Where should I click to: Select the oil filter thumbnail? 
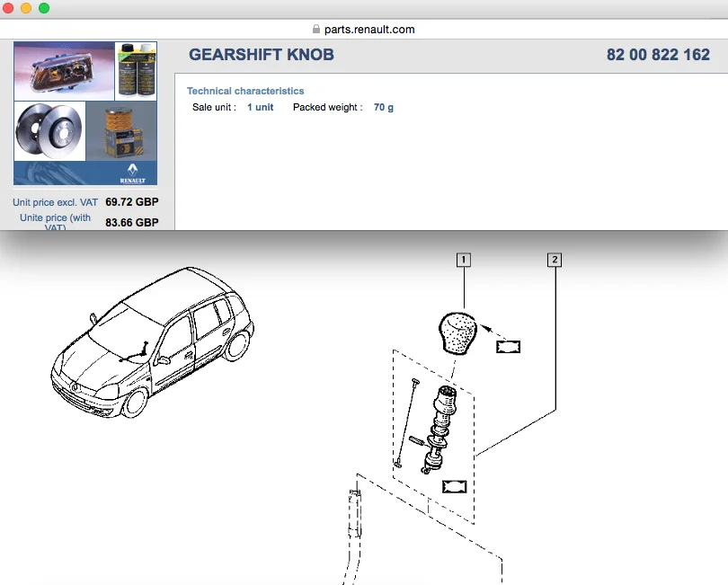pos(121,131)
